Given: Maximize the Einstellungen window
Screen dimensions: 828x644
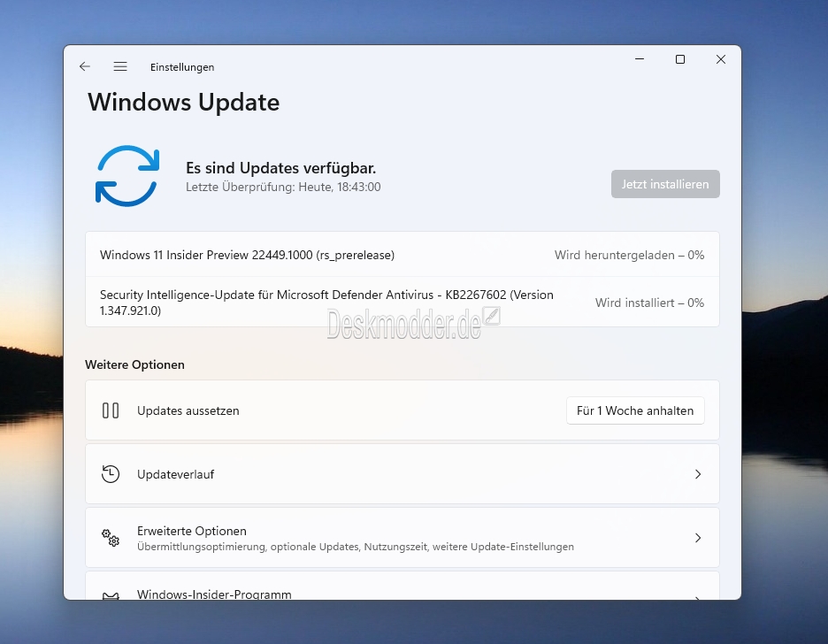Looking at the screenshot, I should point(680,59).
